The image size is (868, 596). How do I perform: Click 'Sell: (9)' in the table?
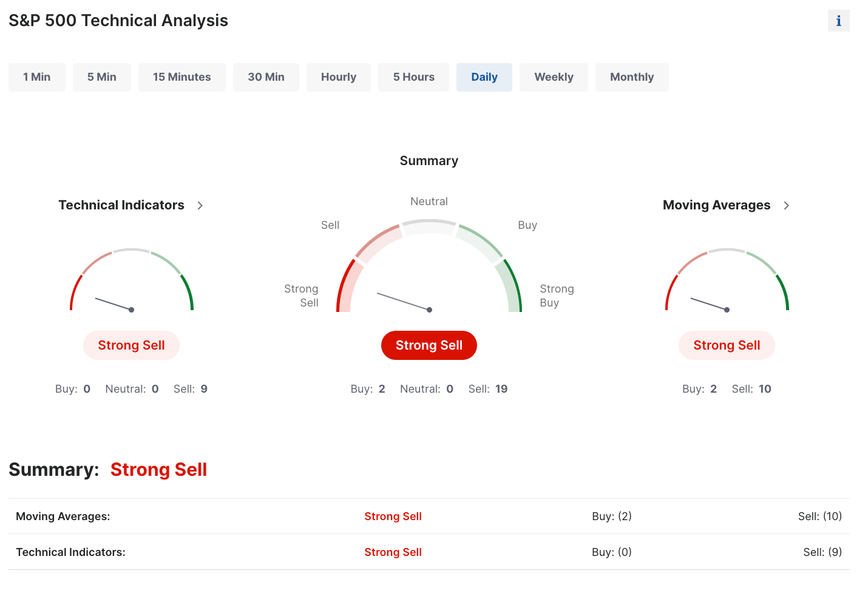pyautogui.click(x=822, y=552)
